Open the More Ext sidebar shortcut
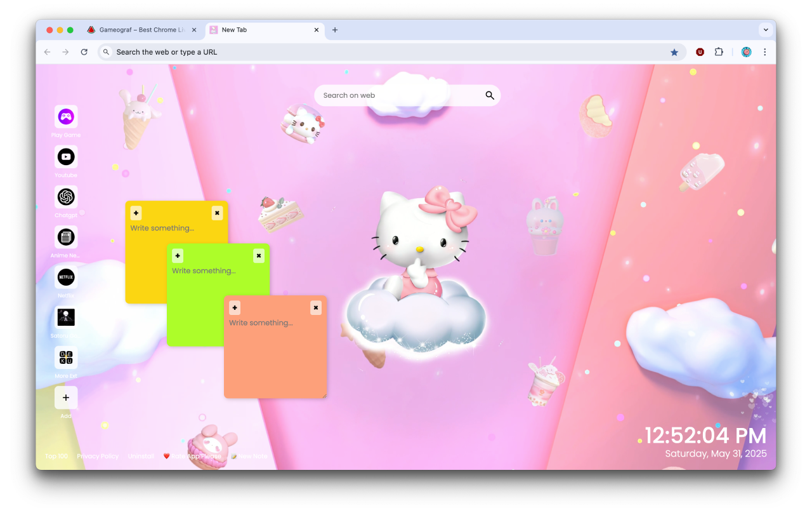This screenshot has height=508, width=812. tap(66, 358)
